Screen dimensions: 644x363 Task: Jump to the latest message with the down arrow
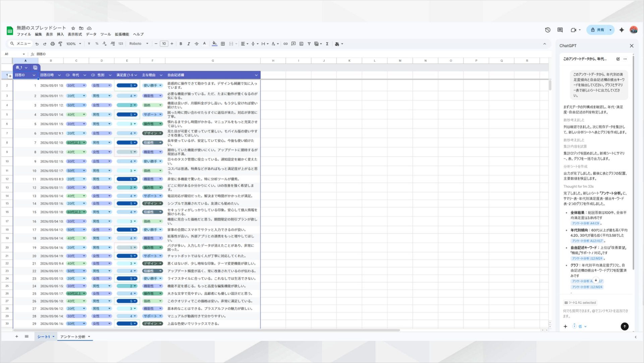click(x=596, y=280)
